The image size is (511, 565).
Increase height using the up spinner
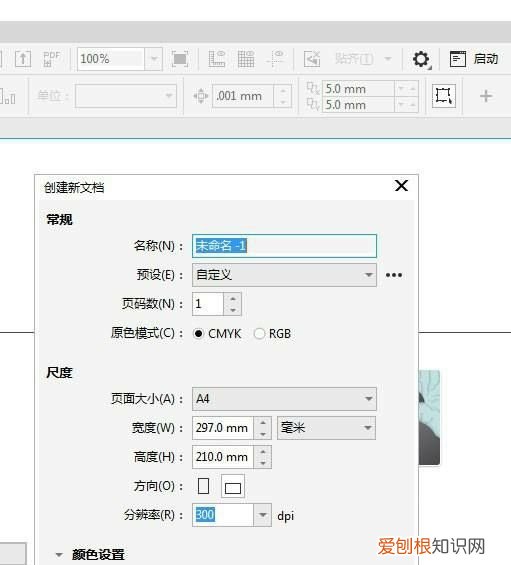coord(263,451)
